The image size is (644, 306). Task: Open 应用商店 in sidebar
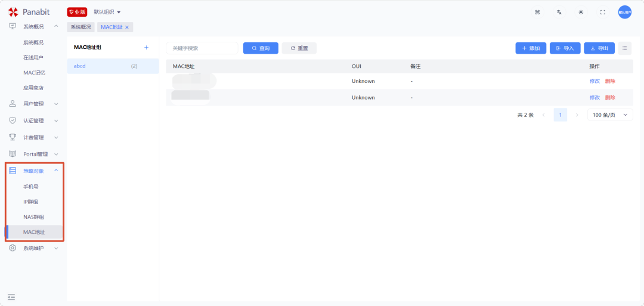[x=33, y=88]
